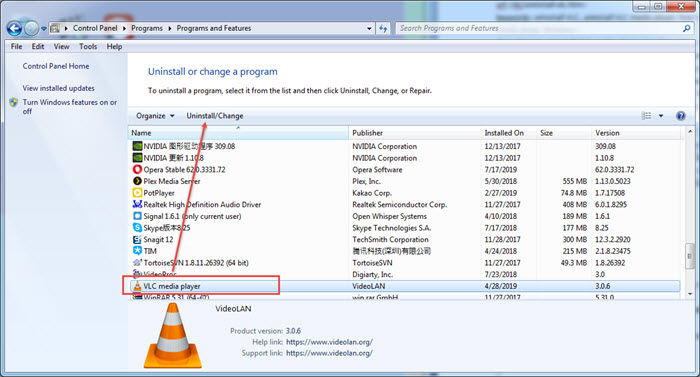The width and height of the screenshot is (700, 377).
Task: Open the Edit menu
Action: 38,46
